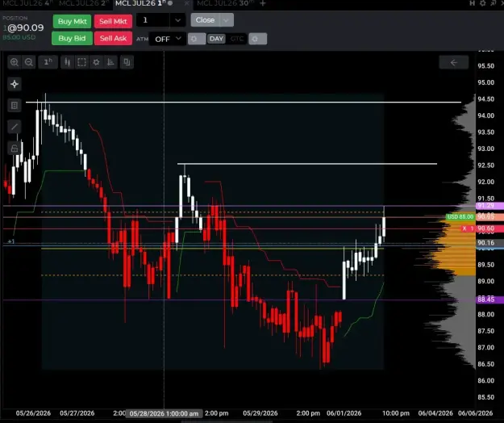Open chart settings gear in toolbar
The image size is (504, 423).
click(x=97, y=62)
